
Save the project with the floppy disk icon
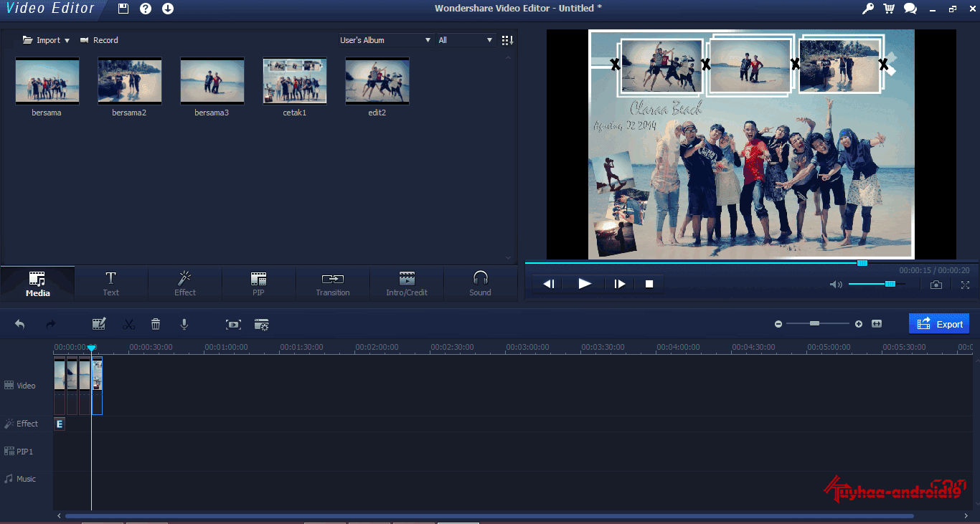tap(123, 9)
